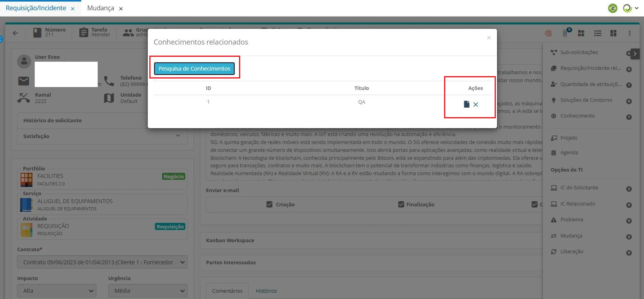Viewport: 644px width, 299px height.
Task: Click the User Eveo avatar
Action: point(24,61)
